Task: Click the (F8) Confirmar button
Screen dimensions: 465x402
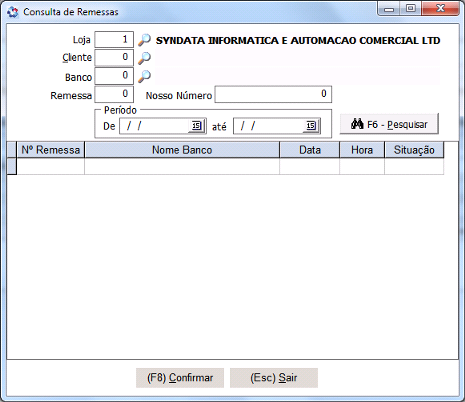Action: 180,378
